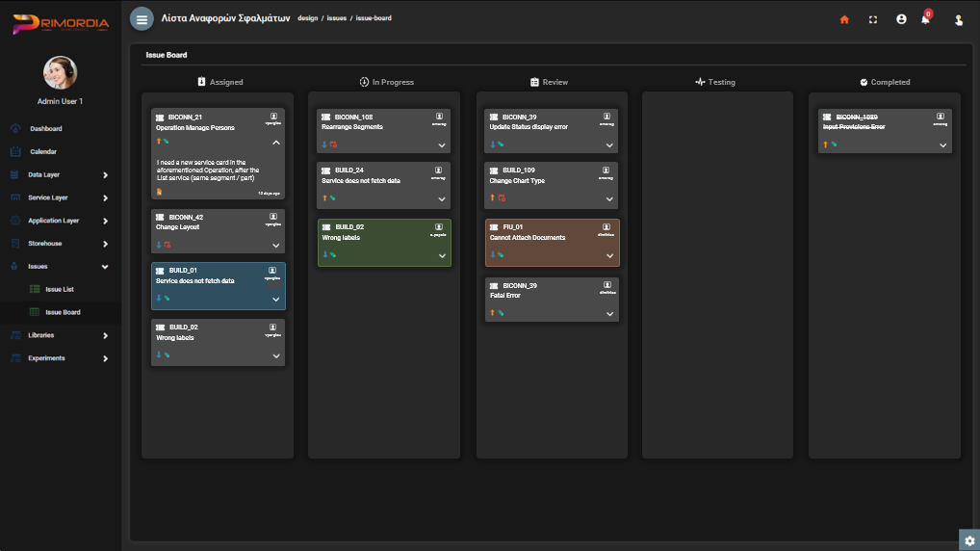Click the user account icon in header

tap(901, 19)
